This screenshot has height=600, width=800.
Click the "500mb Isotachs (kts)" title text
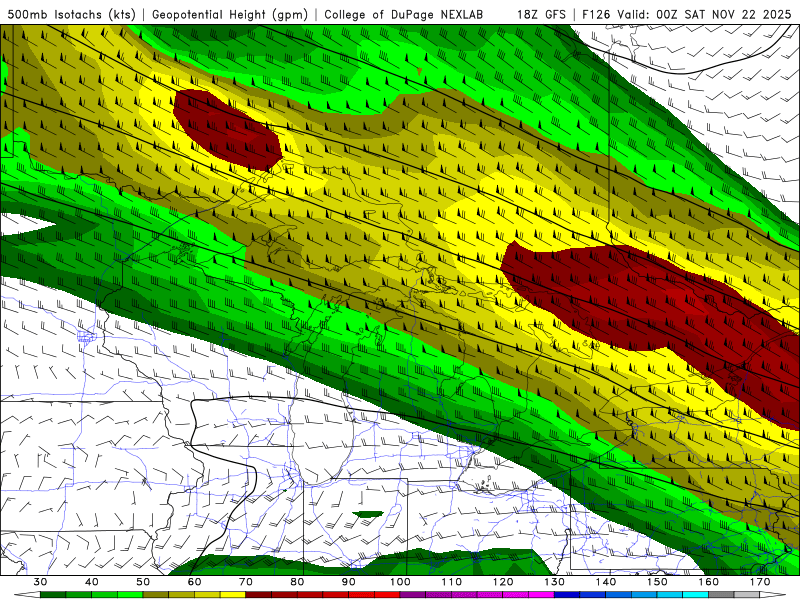[x=72, y=14]
